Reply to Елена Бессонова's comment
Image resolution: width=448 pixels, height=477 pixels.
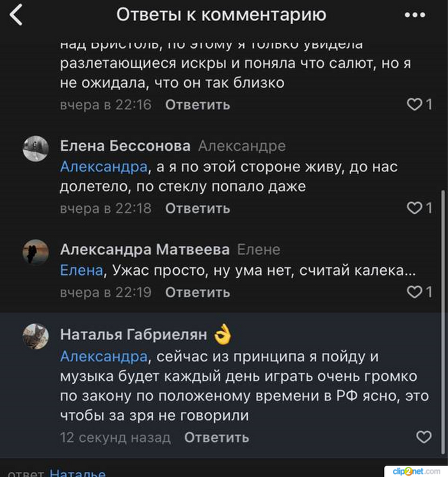point(197,208)
